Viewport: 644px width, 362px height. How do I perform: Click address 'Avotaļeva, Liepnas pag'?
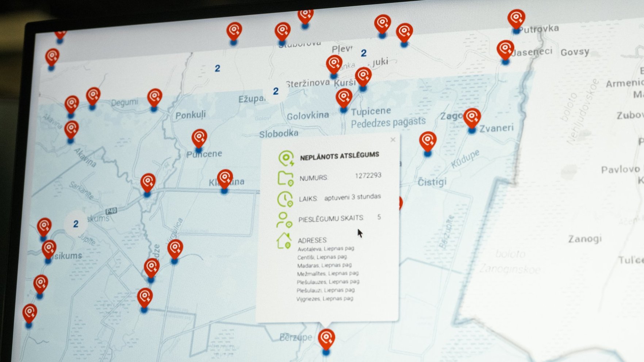[326, 249]
